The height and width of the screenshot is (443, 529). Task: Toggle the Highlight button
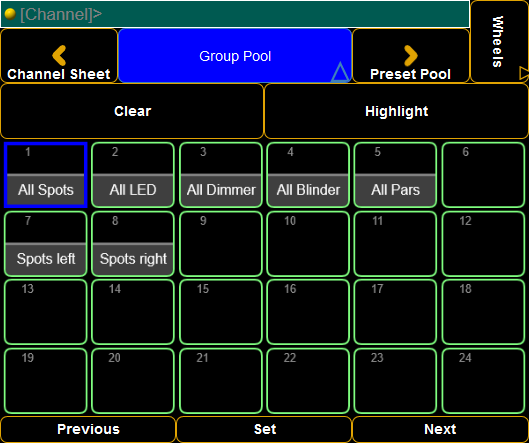tap(396, 111)
